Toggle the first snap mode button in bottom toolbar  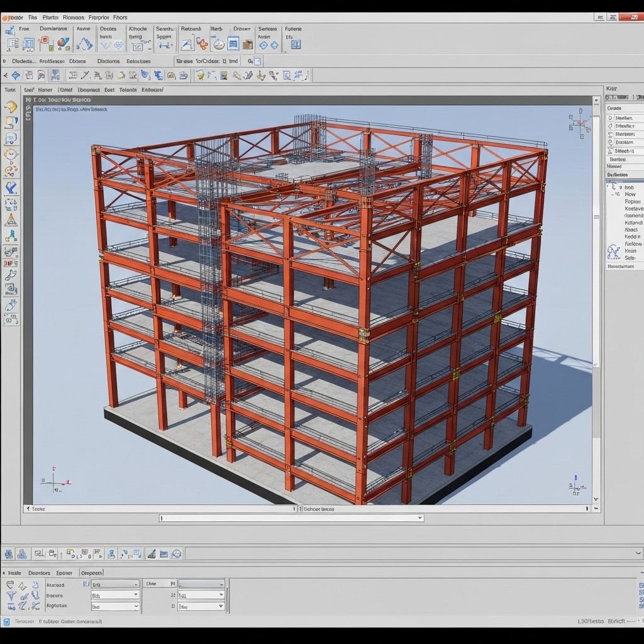coord(9,553)
